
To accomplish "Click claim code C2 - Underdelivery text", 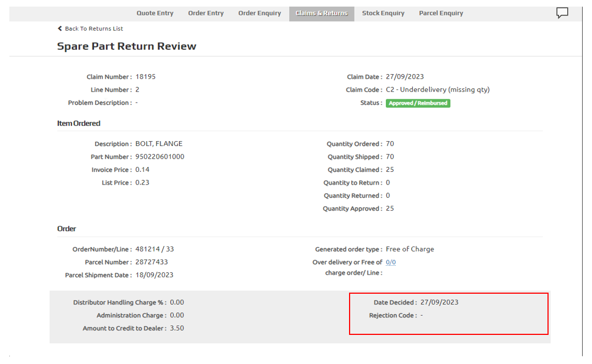I will [438, 90].
